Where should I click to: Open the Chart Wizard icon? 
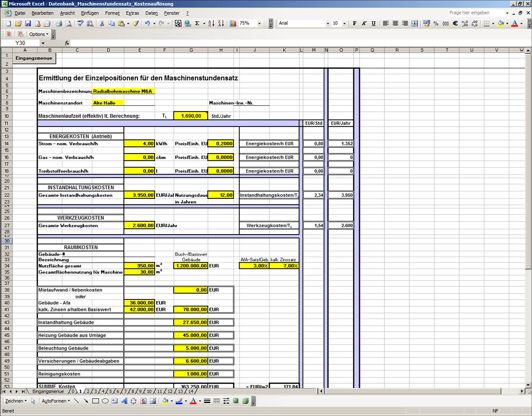[233, 24]
